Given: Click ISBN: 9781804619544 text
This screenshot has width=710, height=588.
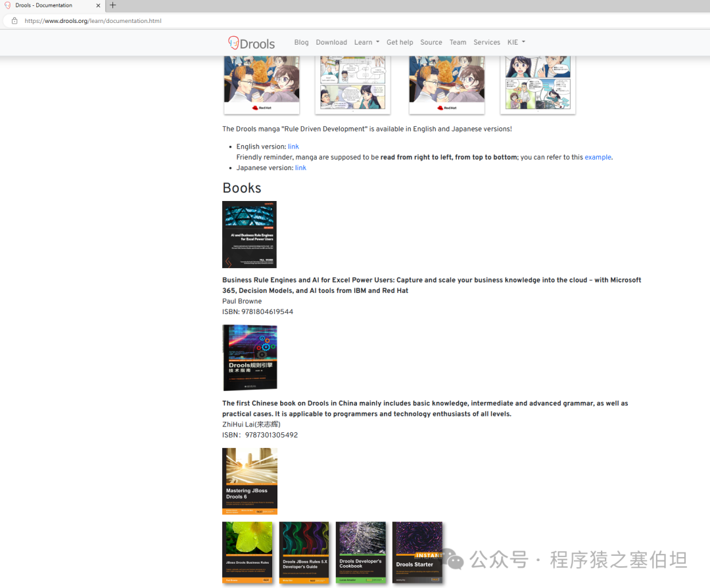Looking at the screenshot, I should click(258, 312).
